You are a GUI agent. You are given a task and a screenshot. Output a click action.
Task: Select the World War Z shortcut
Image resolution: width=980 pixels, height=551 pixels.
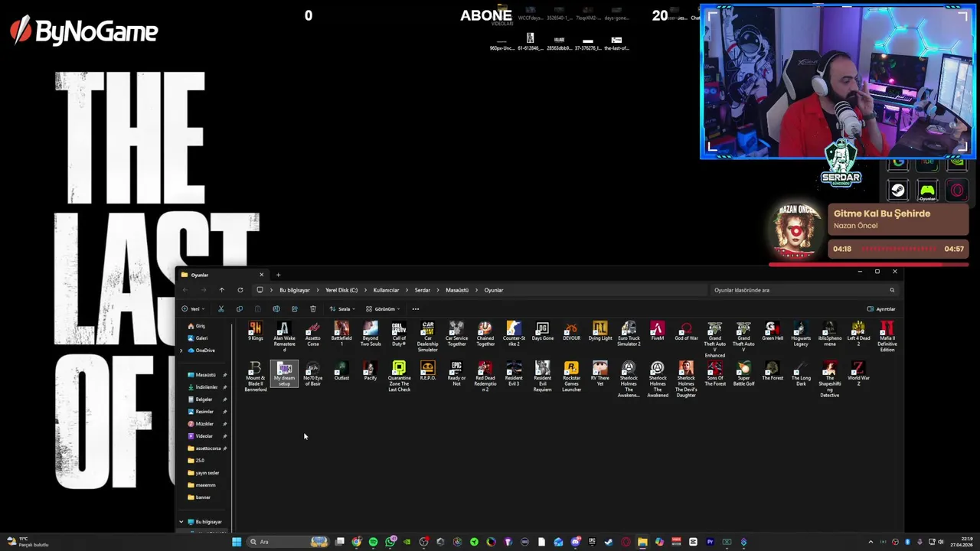858,373
